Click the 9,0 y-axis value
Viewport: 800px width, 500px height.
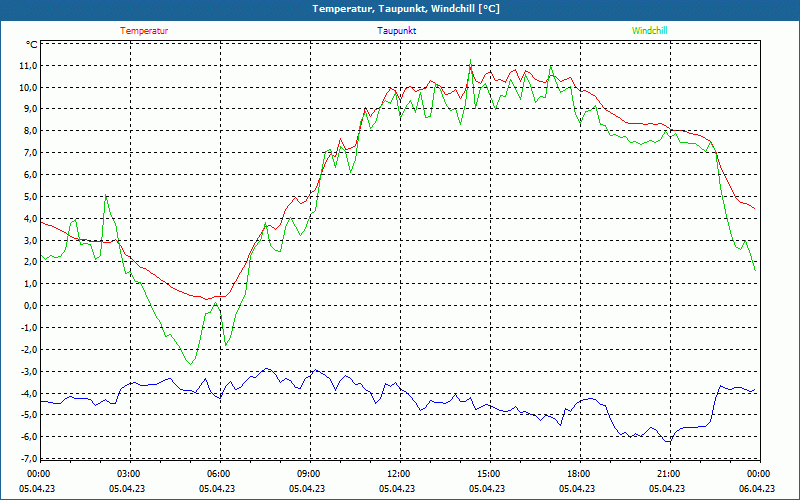pos(30,109)
